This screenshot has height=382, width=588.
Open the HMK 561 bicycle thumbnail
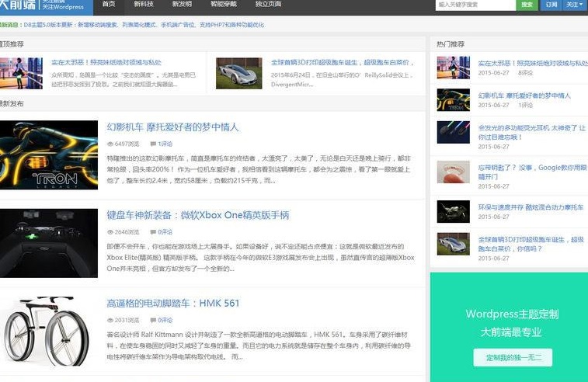coord(46,331)
